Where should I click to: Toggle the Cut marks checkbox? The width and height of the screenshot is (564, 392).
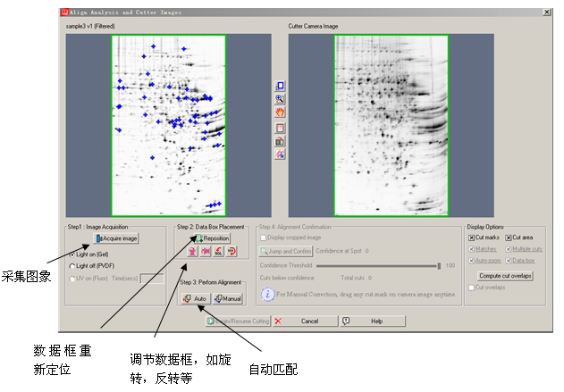[x=472, y=238]
